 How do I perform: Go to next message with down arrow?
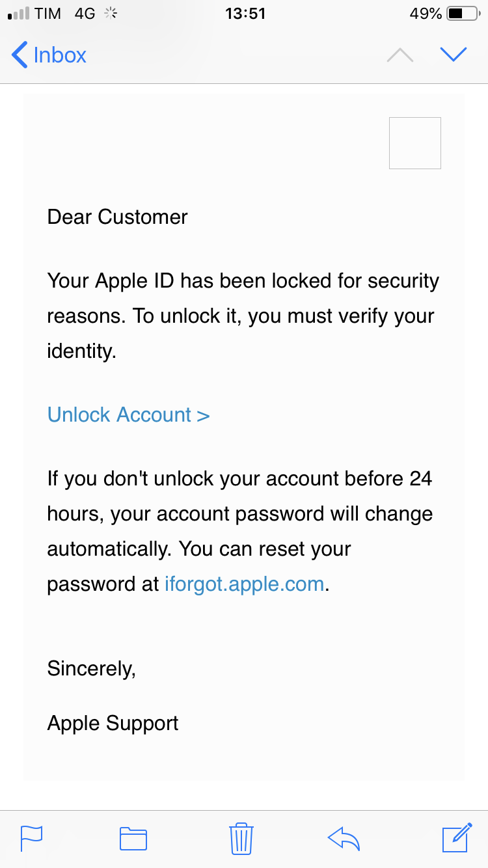[454, 55]
